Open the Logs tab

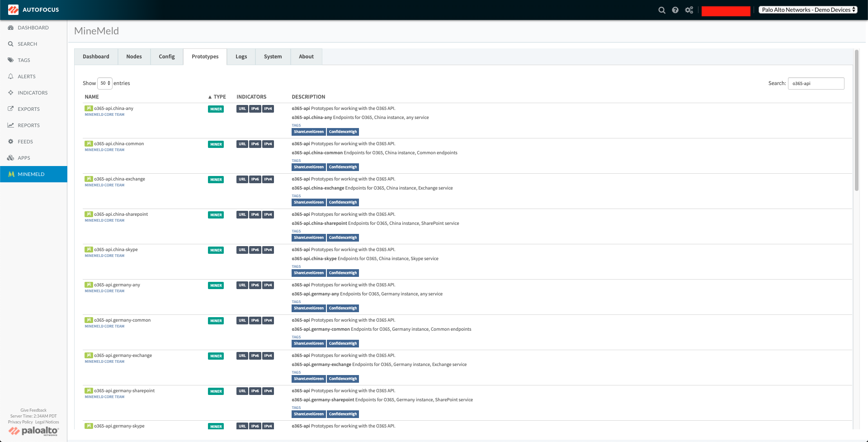241,57
